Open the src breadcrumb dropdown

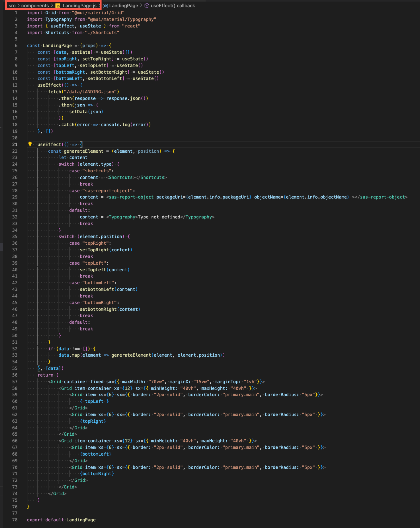coord(12,5)
